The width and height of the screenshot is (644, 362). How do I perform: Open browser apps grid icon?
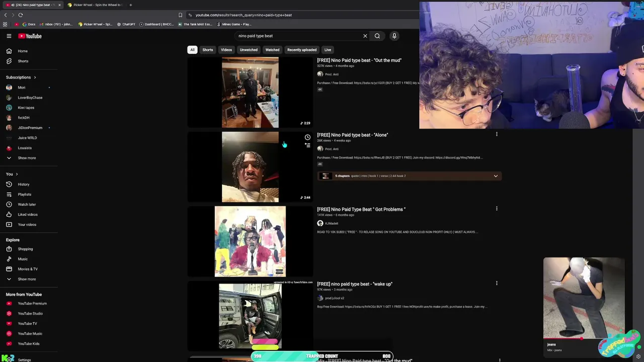(x=5, y=24)
